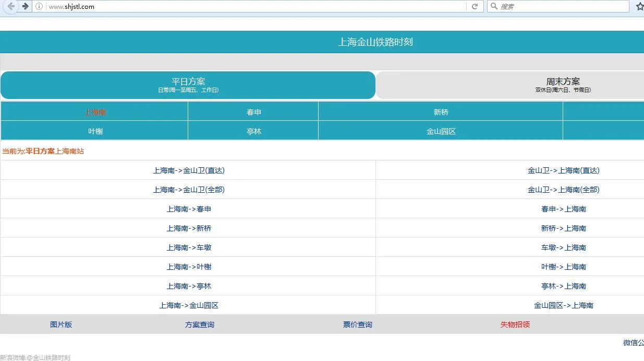Open the 亭林->上海南 route link

pos(563,286)
